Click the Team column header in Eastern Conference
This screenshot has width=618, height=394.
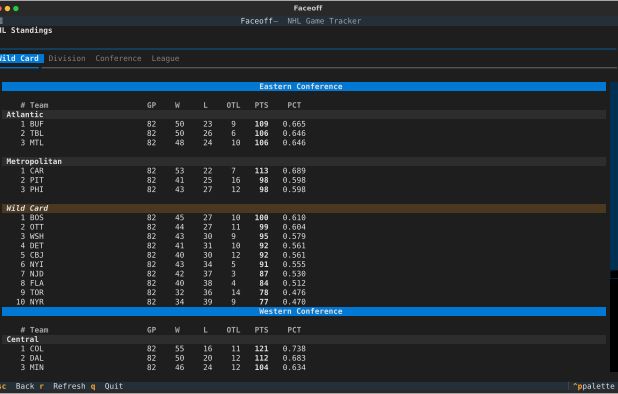(39, 105)
